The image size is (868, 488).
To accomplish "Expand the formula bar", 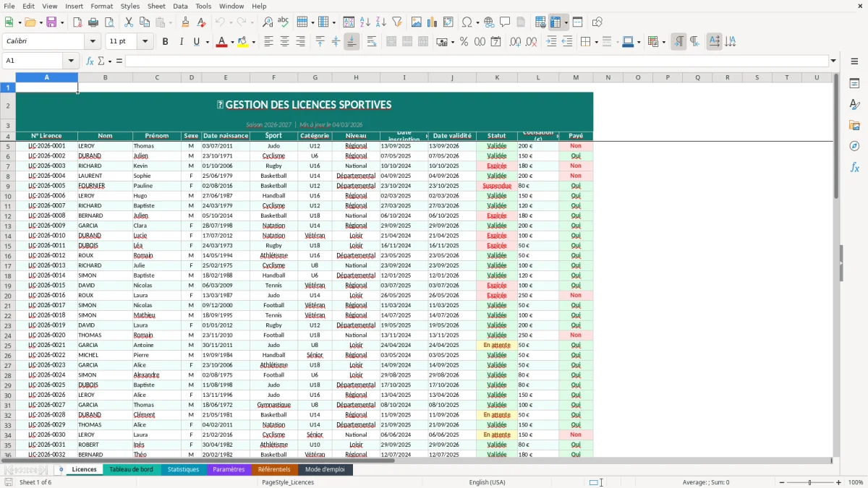I will click(x=833, y=61).
